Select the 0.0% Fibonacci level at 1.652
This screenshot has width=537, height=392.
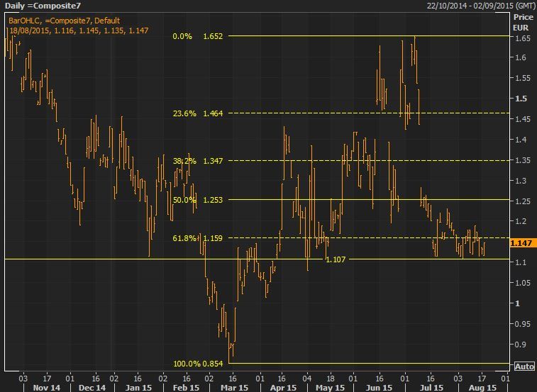pos(199,35)
